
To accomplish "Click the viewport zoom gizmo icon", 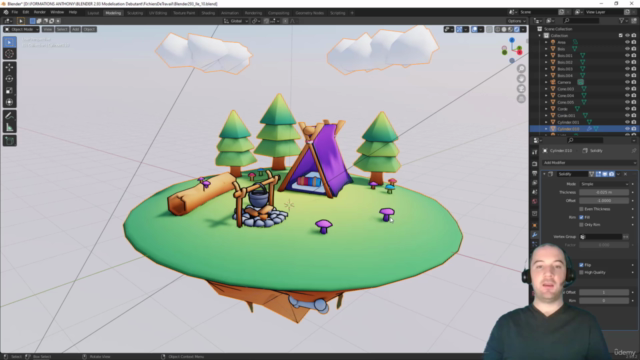I will click(521, 69).
